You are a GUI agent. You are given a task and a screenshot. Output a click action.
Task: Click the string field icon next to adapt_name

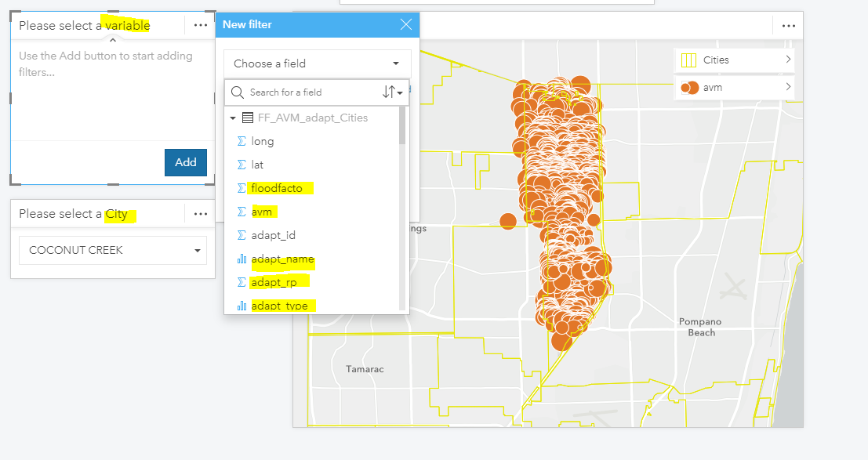point(240,259)
